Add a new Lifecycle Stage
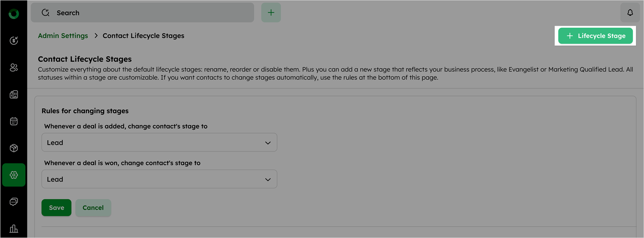Image resolution: width=644 pixels, height=238 pixels. click(x=595, y=36)
